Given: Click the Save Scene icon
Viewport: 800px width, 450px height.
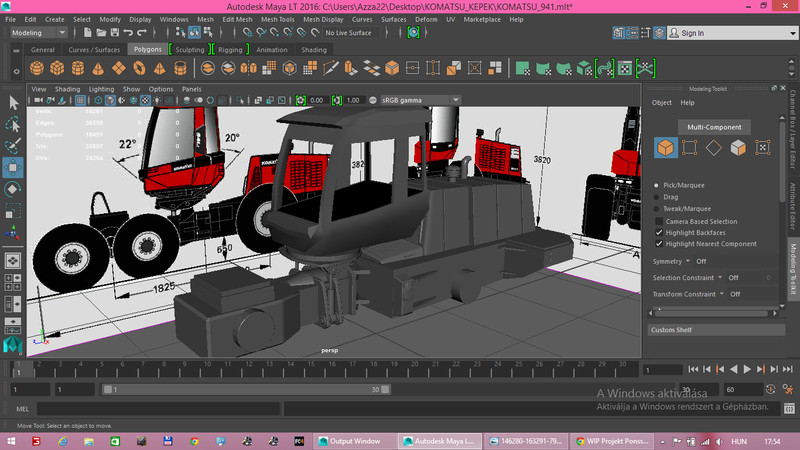Looking at the screenshot, I should (115, 33).
